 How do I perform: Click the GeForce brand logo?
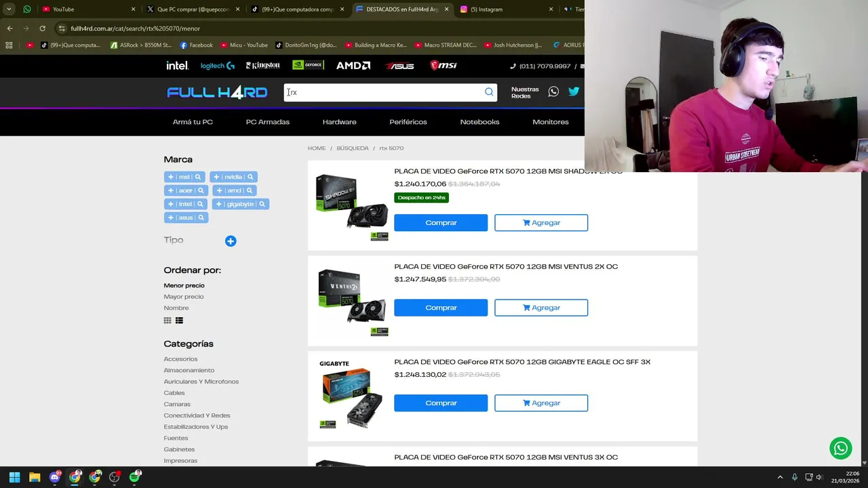(308, 65)
